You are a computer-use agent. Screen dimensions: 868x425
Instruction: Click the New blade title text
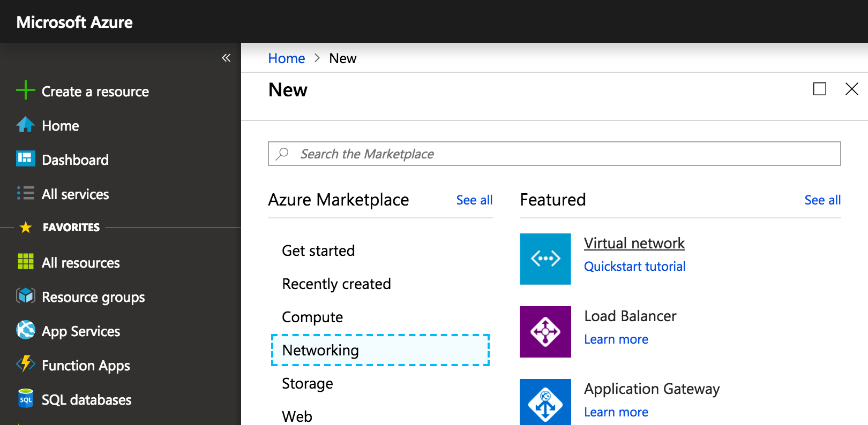tap(288, 90)
